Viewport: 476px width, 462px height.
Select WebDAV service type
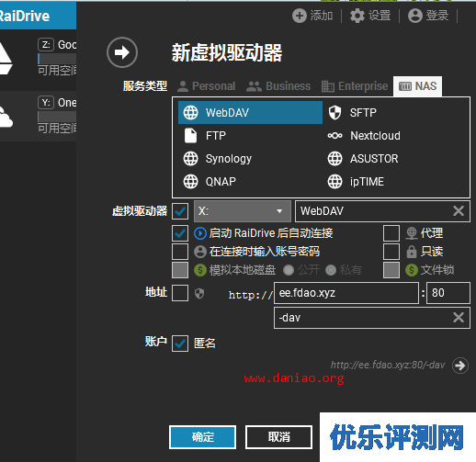(250, 113)
